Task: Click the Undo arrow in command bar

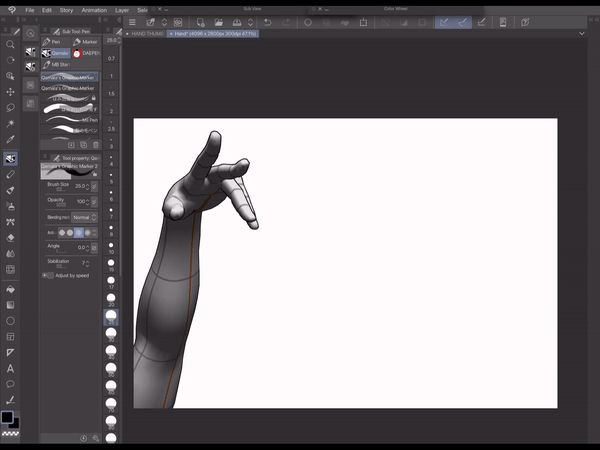Action: coord(267,23)
